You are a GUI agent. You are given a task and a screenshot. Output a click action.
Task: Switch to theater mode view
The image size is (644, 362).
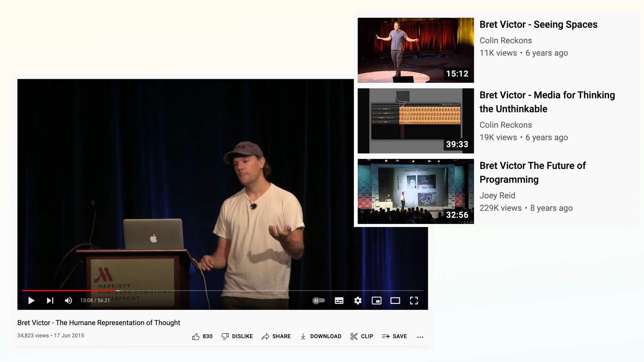395,301
